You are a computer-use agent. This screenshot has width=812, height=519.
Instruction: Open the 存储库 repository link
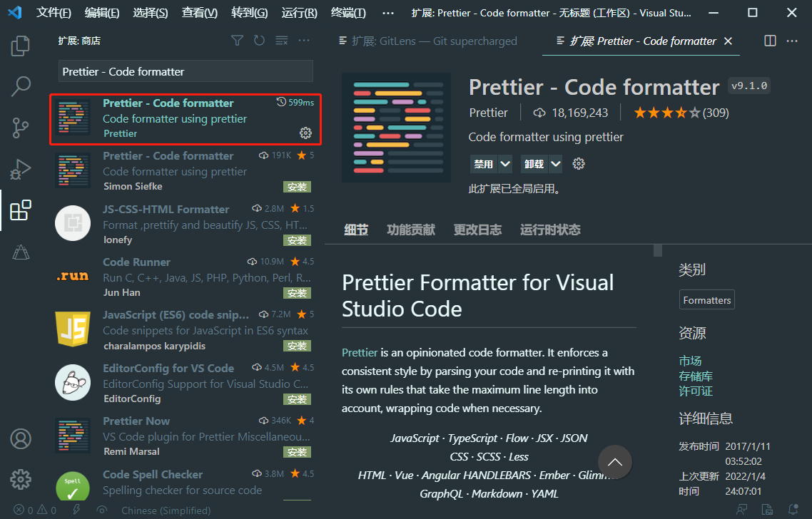pos(696,376)
